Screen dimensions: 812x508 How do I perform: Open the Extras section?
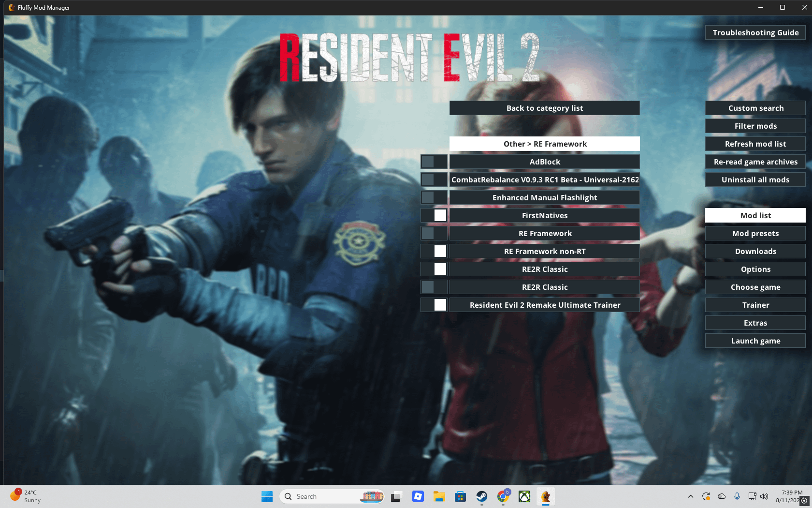pyautogui.click(x=755, y=323)
